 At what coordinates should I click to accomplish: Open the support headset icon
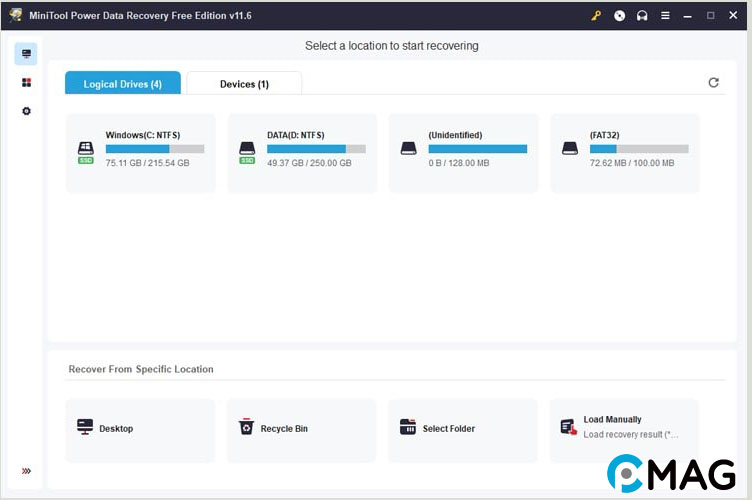(x=642, y=15)
